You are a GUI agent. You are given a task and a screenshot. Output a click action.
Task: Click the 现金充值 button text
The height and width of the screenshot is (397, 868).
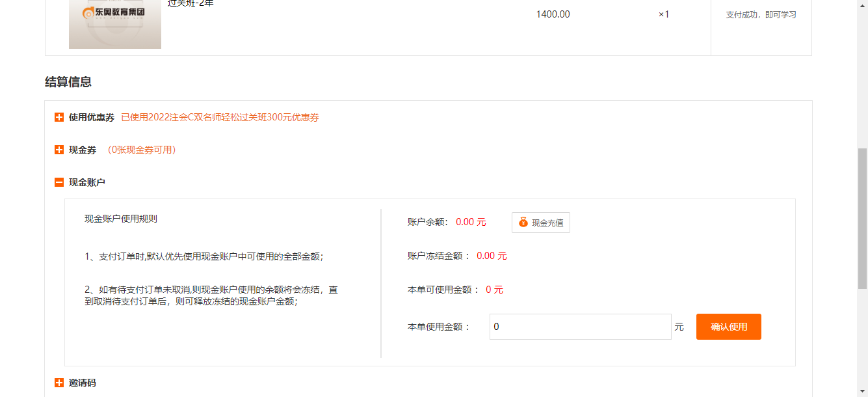(547, 223)
